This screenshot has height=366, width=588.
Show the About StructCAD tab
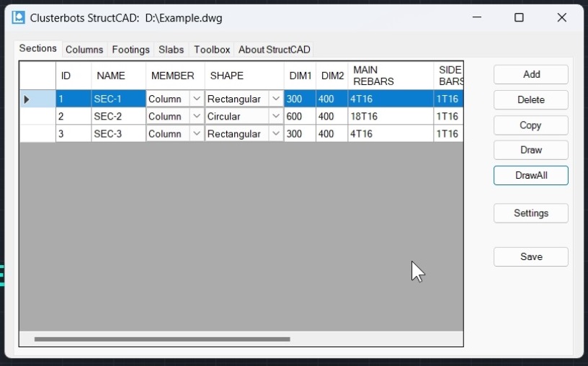[x=274, y=50]
